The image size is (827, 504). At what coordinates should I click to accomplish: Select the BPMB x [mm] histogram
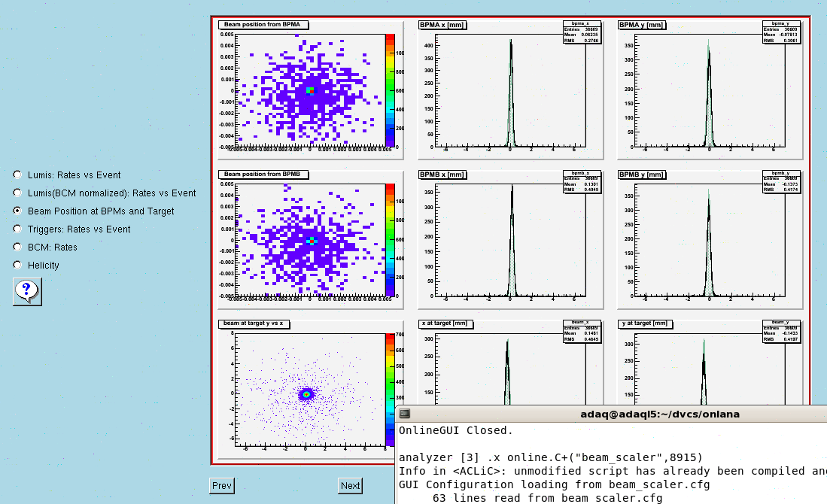tap(510, 239)
